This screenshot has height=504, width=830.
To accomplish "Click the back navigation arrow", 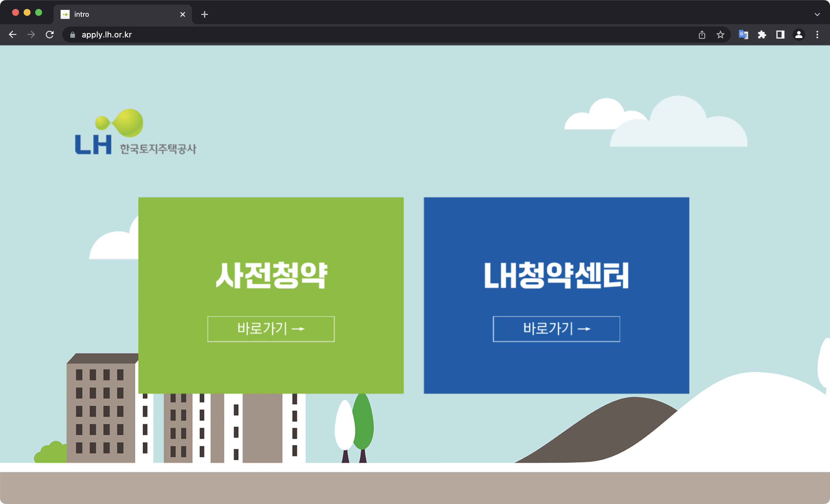I will click(12, 35).
